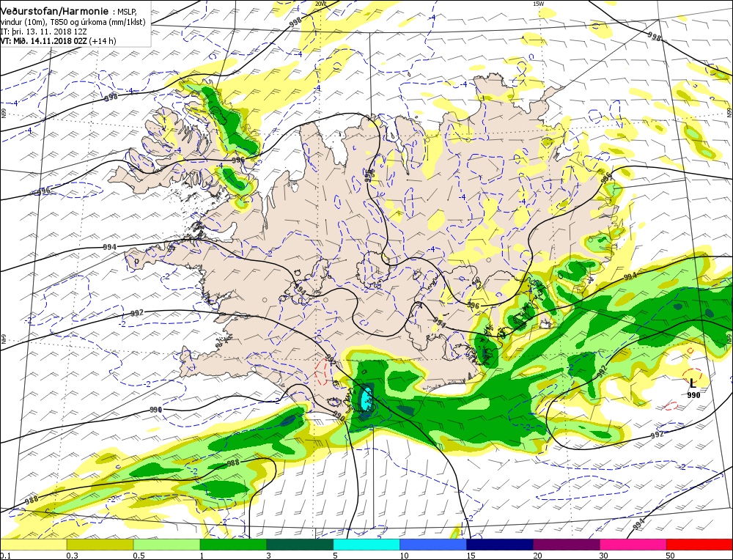Viewport: 733px width, 560px height.
Task: Click the purple 20–30 mm legend swatch
Action: pyautogui.click(x=566, y=544)
